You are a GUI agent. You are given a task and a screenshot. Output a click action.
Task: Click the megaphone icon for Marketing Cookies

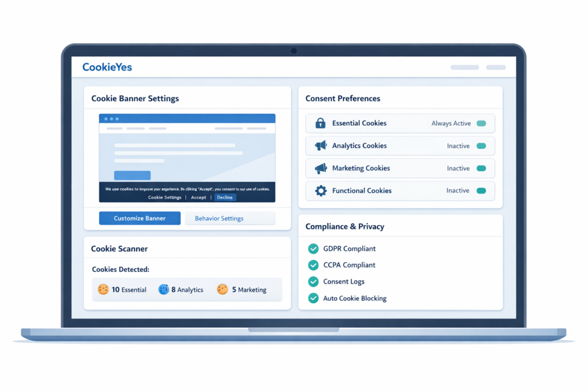click(x=320, y=168)
